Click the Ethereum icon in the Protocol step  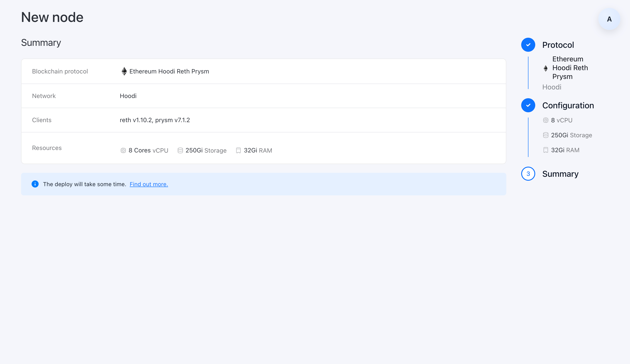[x=546, y=68]
